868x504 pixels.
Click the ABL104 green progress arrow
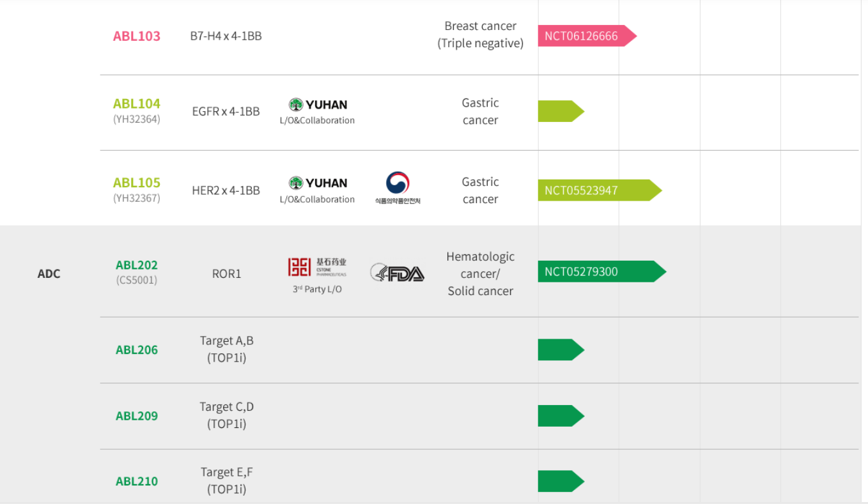tap(560, 111)
